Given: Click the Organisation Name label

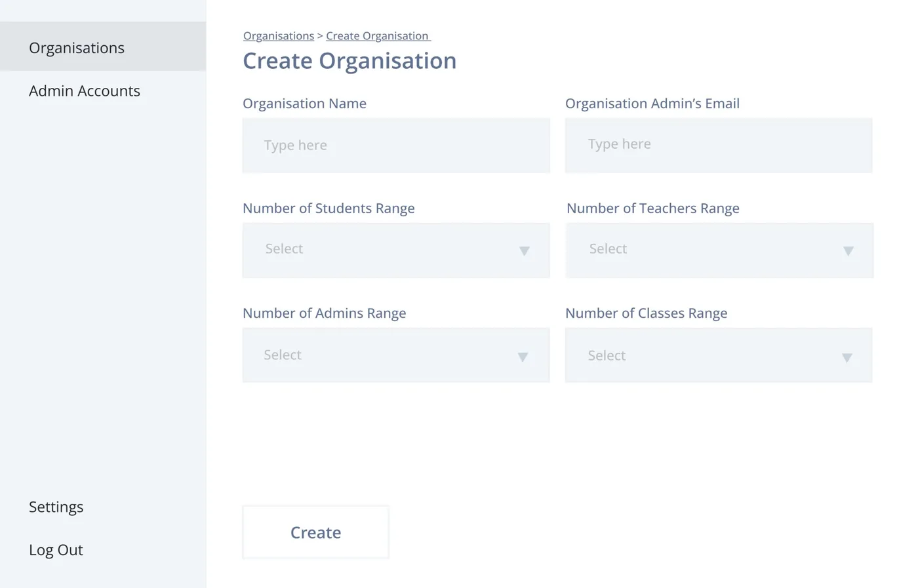Looking at the screenshot, I should 304,103.
